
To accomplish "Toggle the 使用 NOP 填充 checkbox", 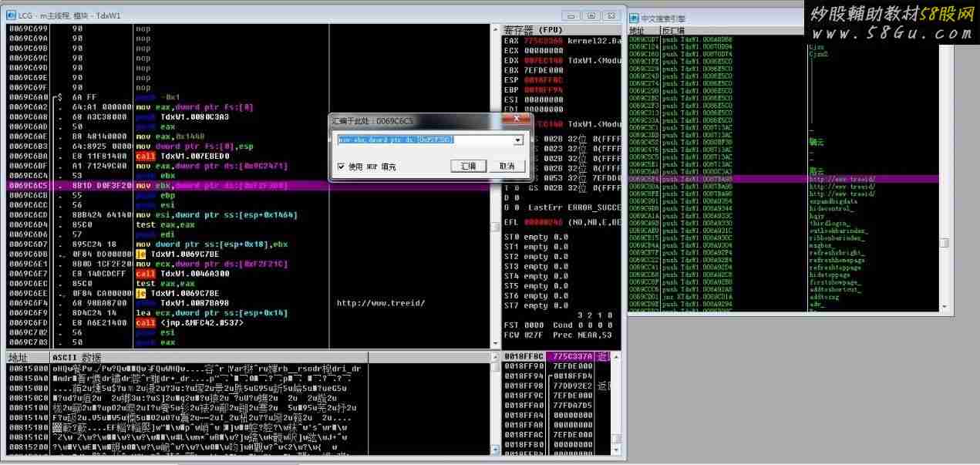I will coord(342,167).
